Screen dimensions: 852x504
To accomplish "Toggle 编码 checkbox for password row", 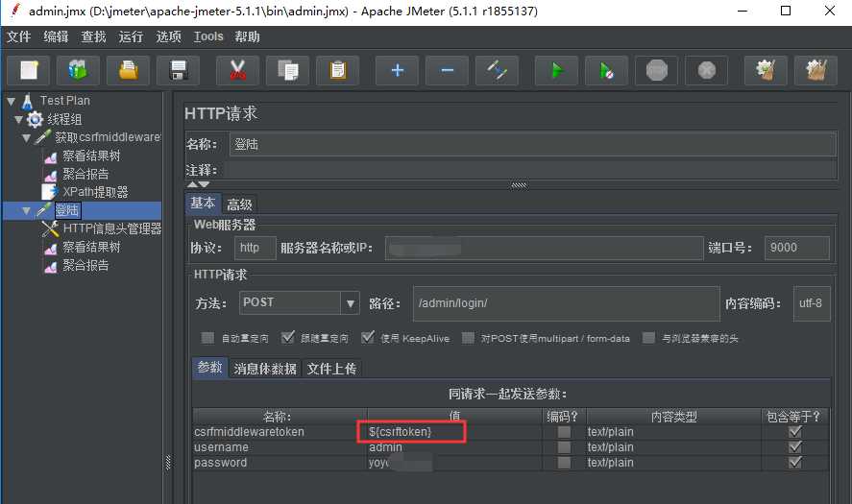I will 565,462.
